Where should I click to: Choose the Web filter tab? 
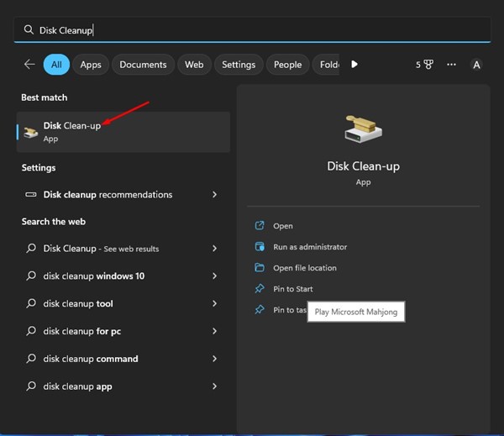(x=194, y=65)
